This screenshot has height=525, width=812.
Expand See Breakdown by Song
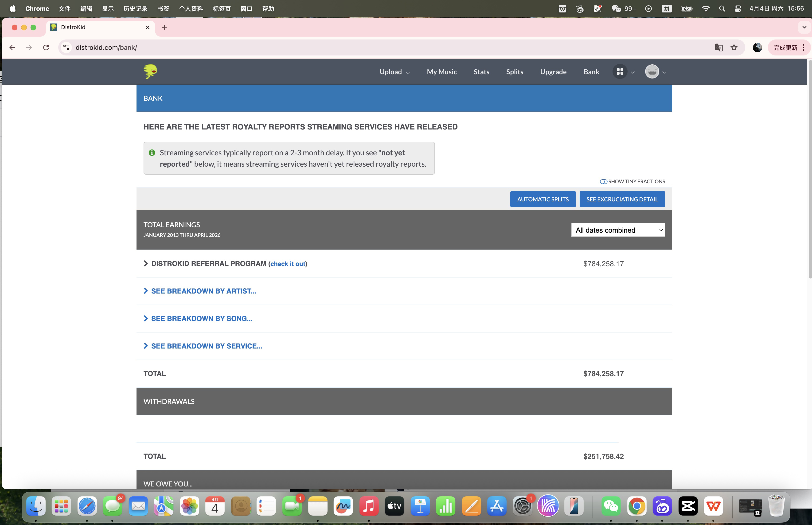click(201, 318)
